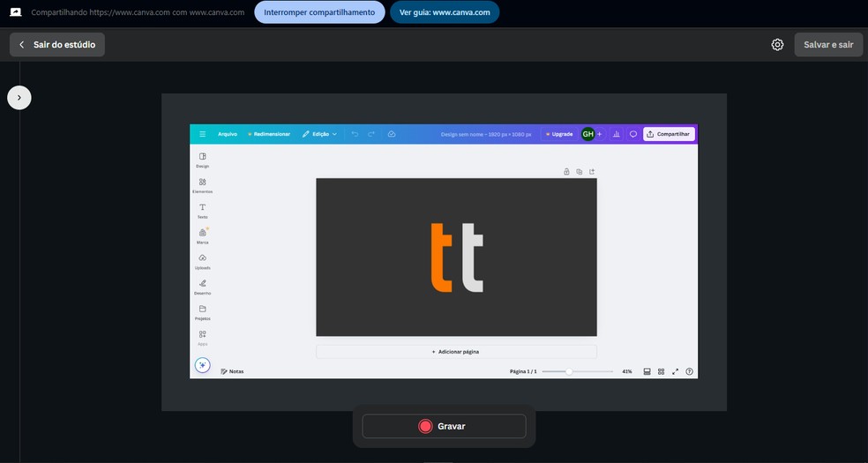Open help question mark icon
The width and height of the screenshot is (868, 463).
coord(689,372)
